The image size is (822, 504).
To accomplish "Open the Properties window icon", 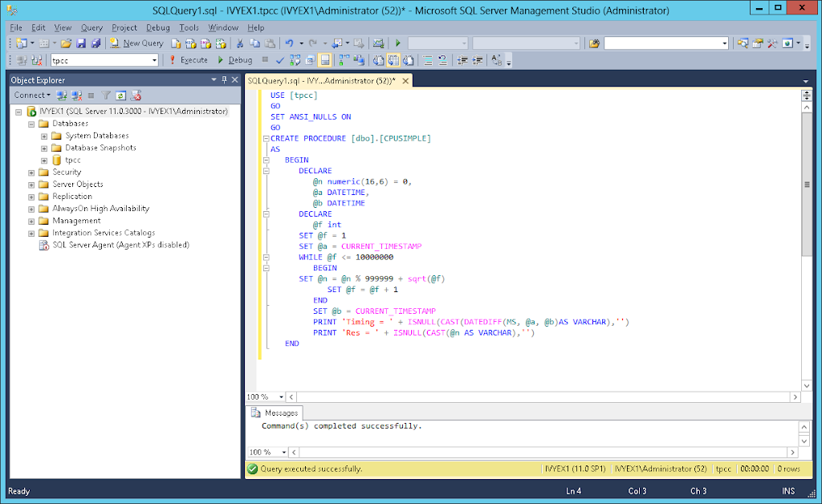I will pos(758,43).
